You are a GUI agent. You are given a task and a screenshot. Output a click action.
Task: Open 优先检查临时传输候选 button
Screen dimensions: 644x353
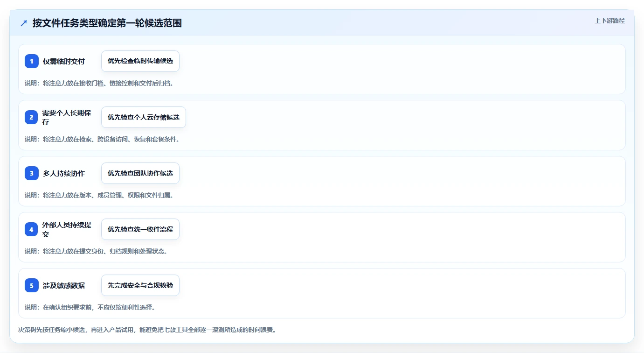(140, 61)
